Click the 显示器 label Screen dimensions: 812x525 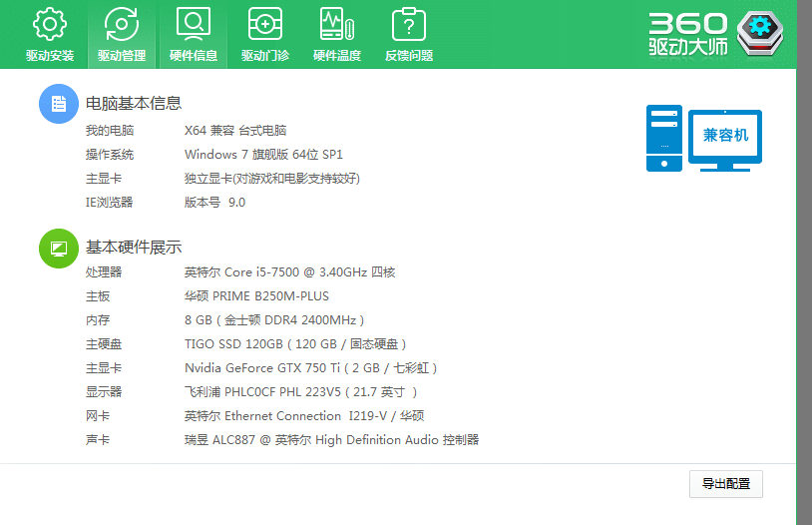pos(104,392)
